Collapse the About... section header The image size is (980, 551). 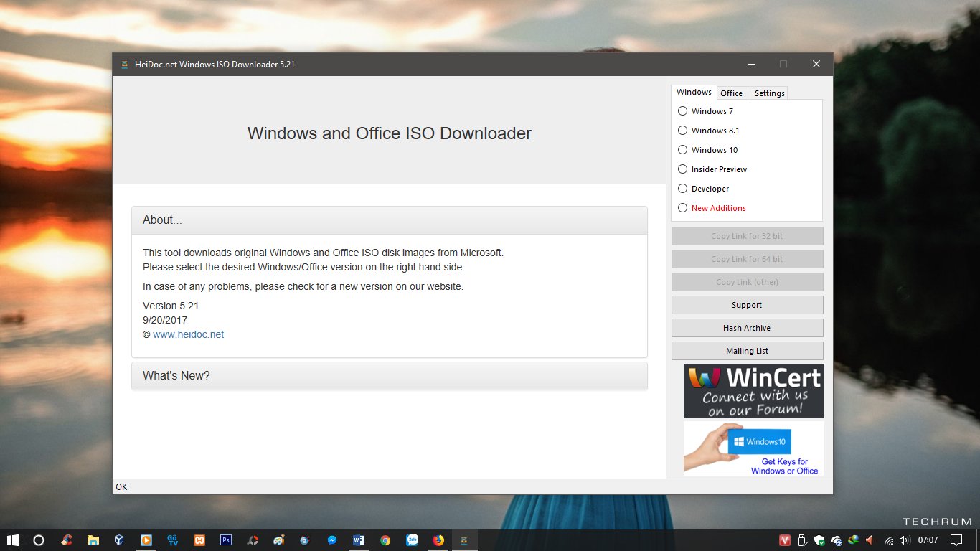(390, 220)
